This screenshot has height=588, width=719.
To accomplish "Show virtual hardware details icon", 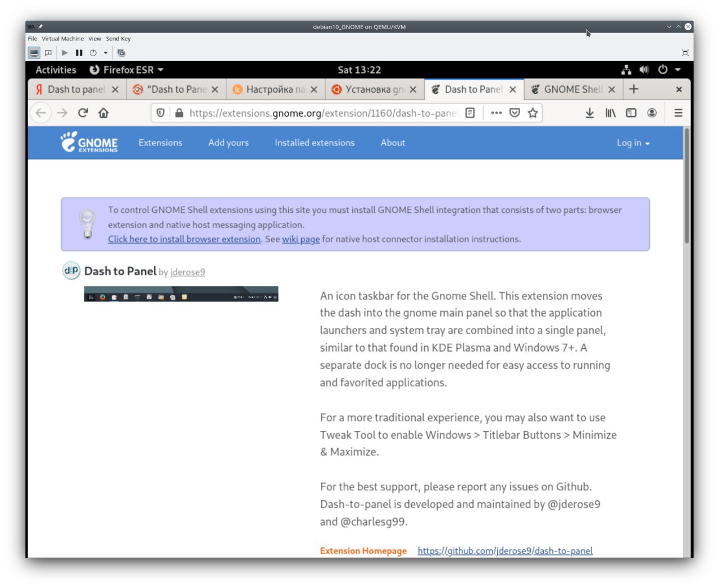I will [48, 53].
